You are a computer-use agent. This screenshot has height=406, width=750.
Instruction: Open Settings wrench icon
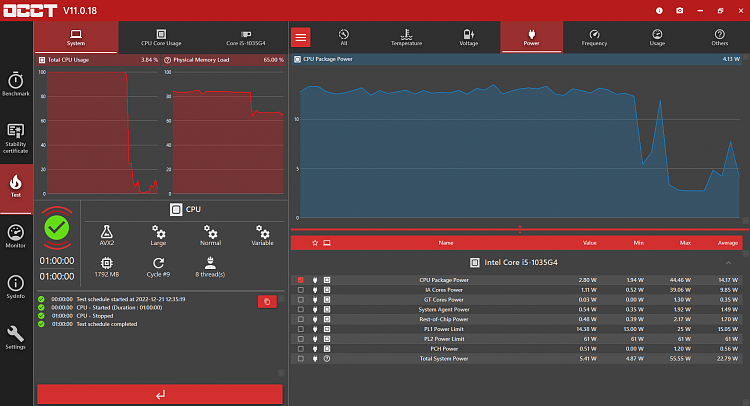16,338
